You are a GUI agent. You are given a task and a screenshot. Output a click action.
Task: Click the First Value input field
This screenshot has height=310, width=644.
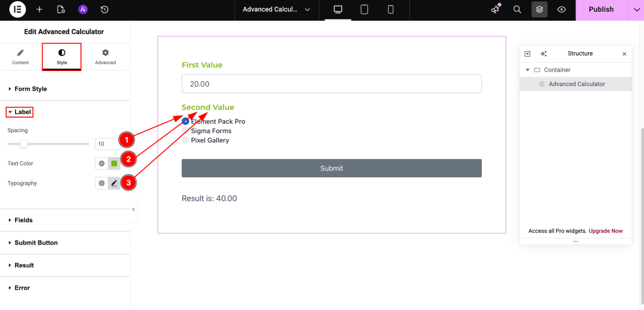pos(331,84)
